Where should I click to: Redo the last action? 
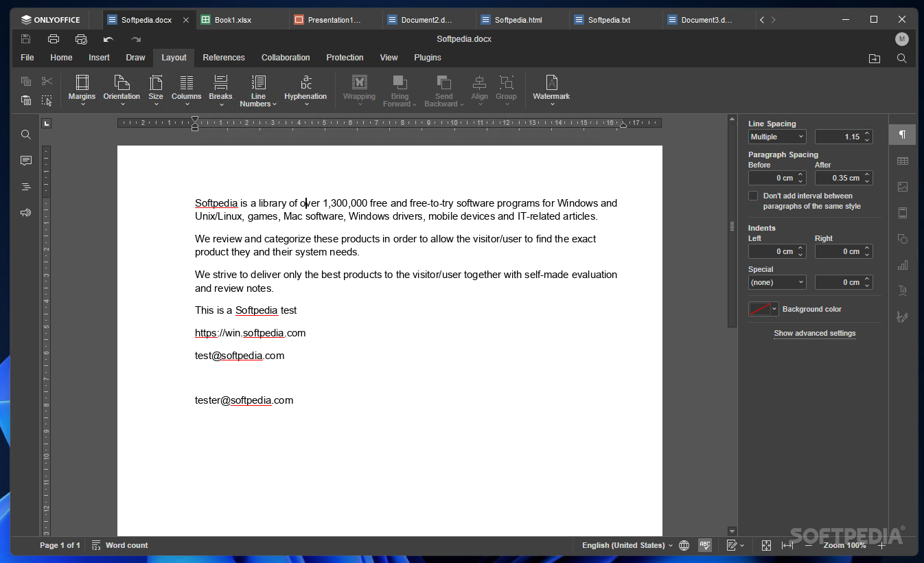[x=136, y=39]
